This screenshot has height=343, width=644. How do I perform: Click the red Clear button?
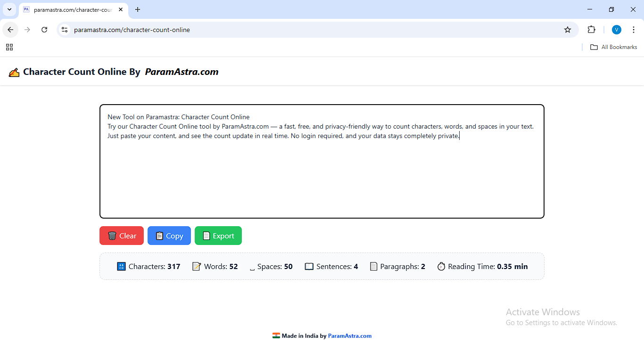click(122, 236)
